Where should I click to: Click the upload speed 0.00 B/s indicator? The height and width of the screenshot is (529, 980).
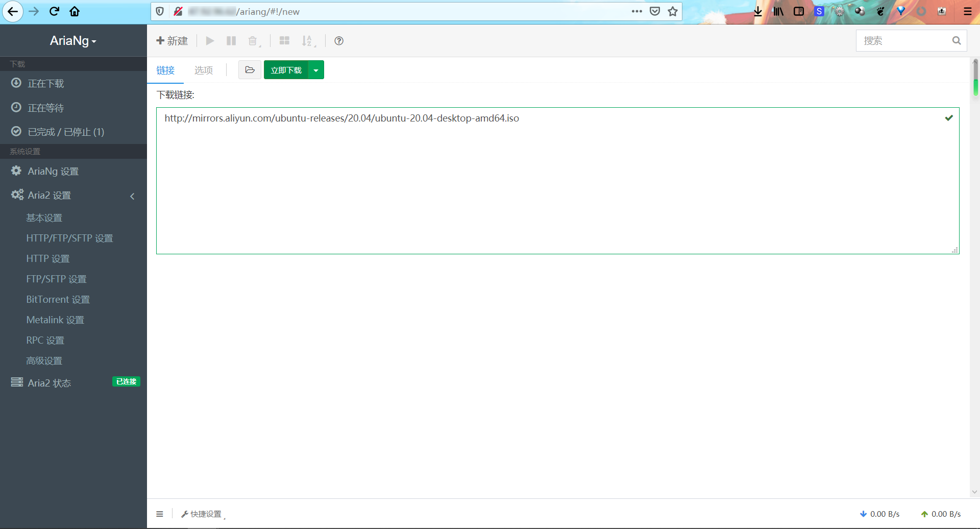[x=941, y=514]
